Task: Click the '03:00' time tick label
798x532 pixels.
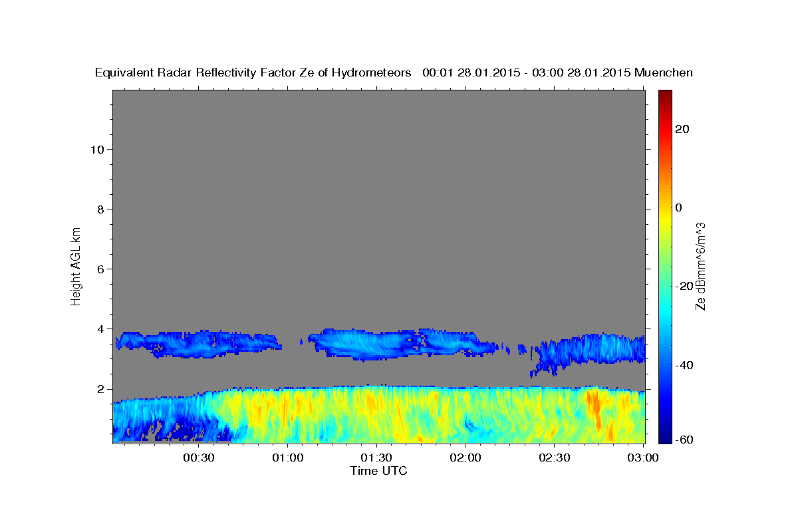Action: (x=643, y=458)
